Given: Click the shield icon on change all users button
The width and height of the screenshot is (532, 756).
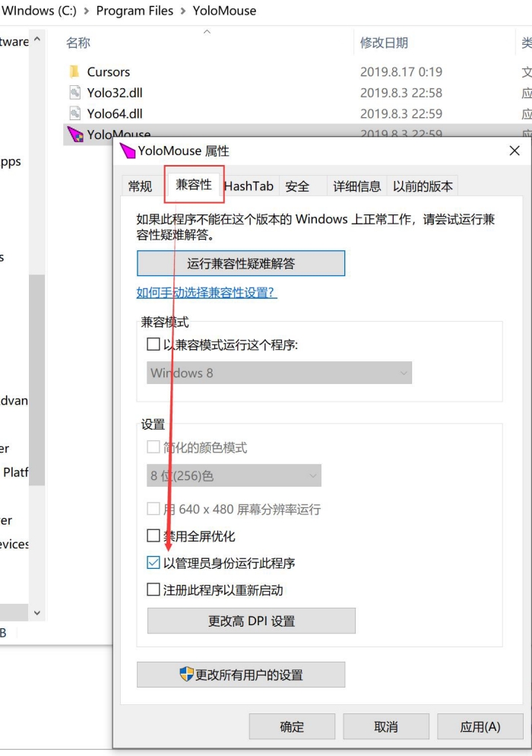Looking at the screenshot, I should click(186, 675).
